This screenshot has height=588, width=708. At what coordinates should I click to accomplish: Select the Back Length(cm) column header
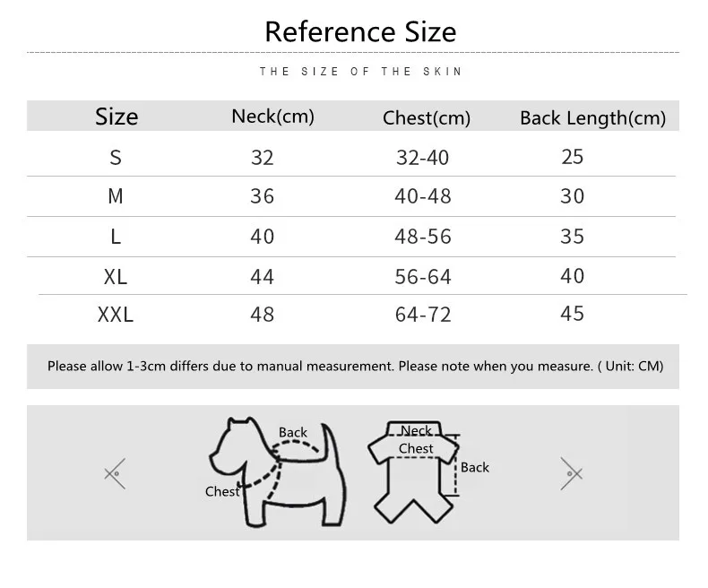tap(593, 118)
